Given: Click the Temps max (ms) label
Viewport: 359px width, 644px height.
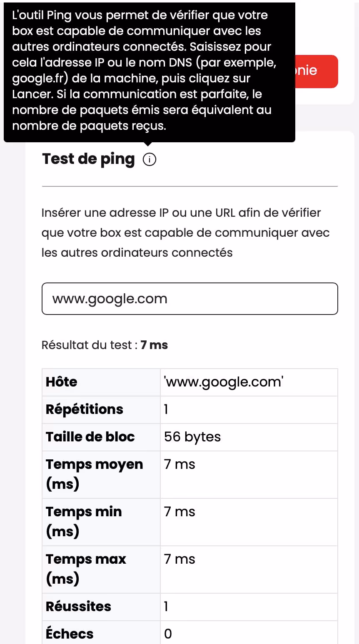Looking at the screenshot, I should tap(86, 569).
